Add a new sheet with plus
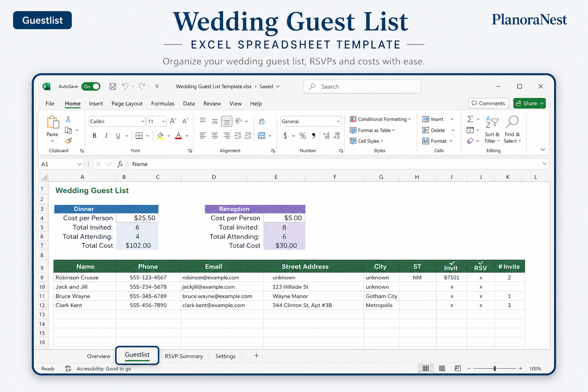The height and width of the screenshot is (392, 588). [x=256, y=356]
